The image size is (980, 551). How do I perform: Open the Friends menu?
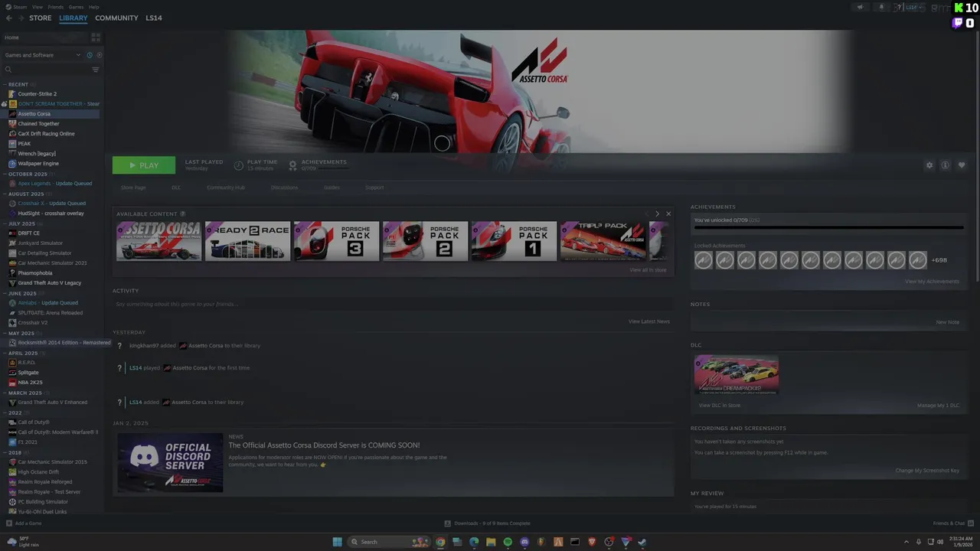tap(56, 7)
